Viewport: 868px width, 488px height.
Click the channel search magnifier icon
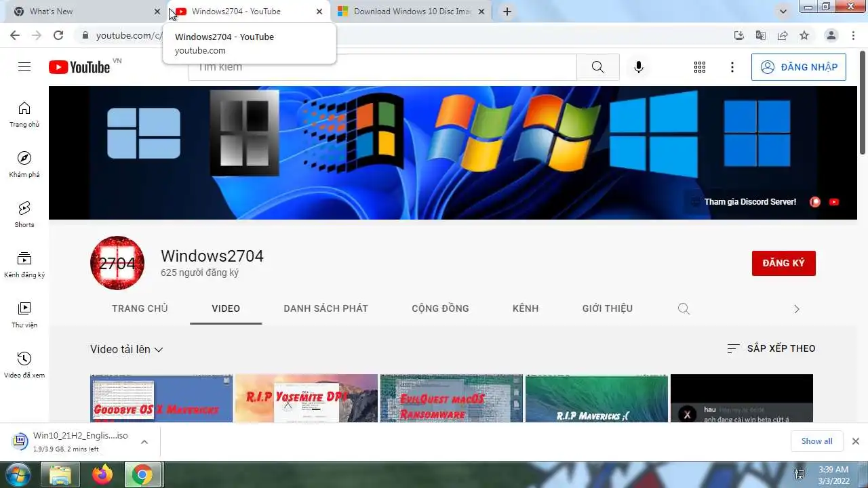tap(684, 308)
